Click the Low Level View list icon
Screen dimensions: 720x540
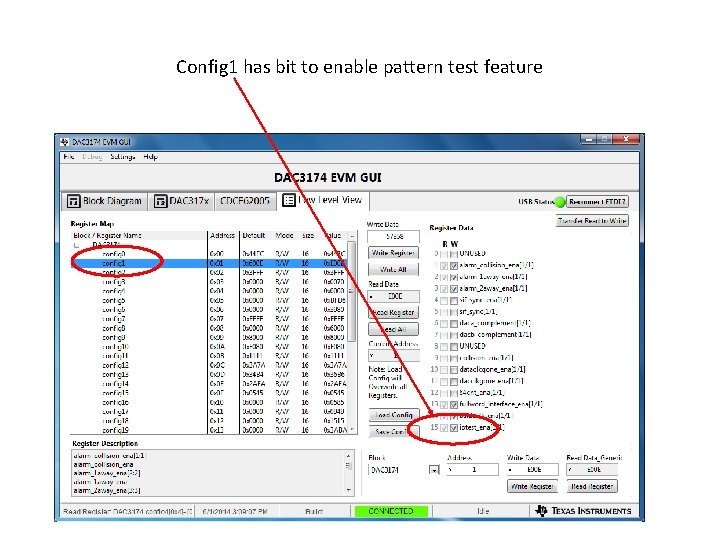click(x=288, y=200)
